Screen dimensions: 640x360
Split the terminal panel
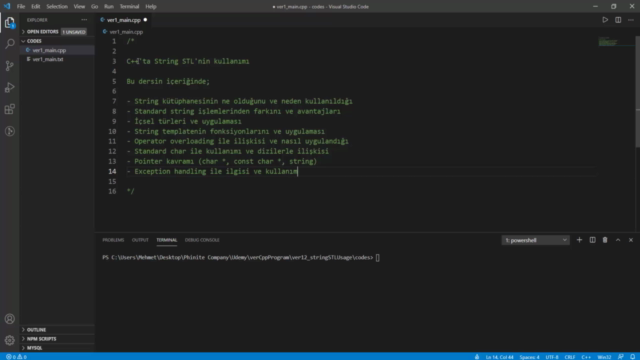[592, 240]
